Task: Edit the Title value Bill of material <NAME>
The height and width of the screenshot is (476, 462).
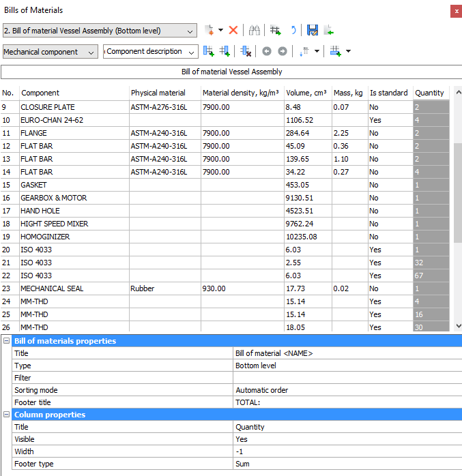Action: coord(347,353)
